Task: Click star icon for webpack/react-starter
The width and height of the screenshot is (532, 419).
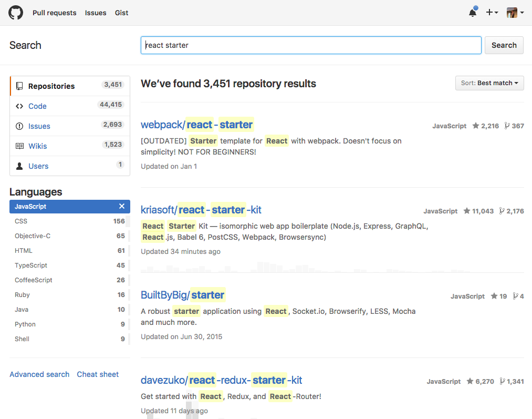Action: (476, 126)
